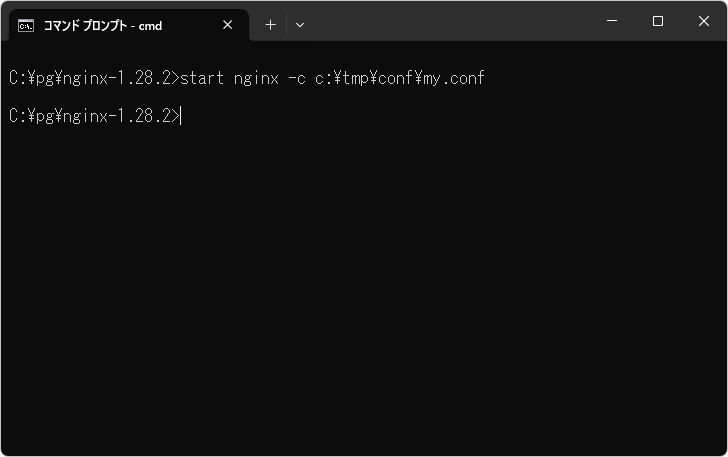The height and width of the screenshot is (457, 728).
Task: Click the second line's C:¥pg¥nginx-1.28.2> prompt
Action: pyautogui.click(x=93, y=116)
